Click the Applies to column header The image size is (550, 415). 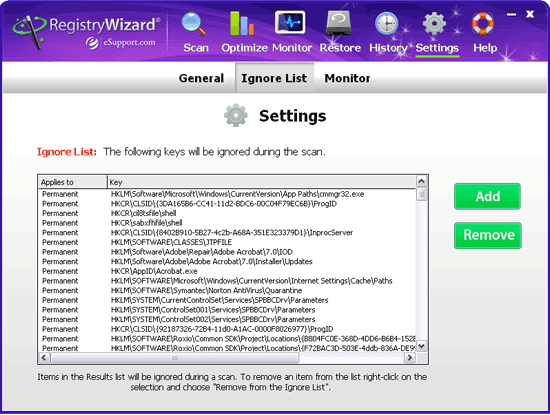[73, 182]
